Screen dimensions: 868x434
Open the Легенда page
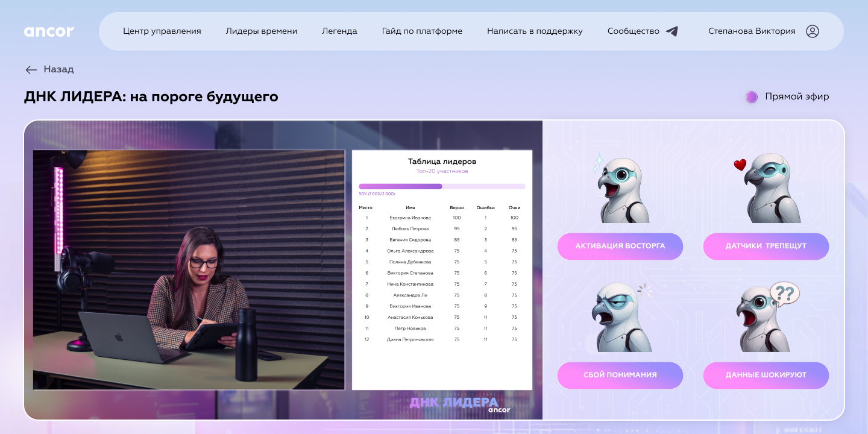point(340,31)
